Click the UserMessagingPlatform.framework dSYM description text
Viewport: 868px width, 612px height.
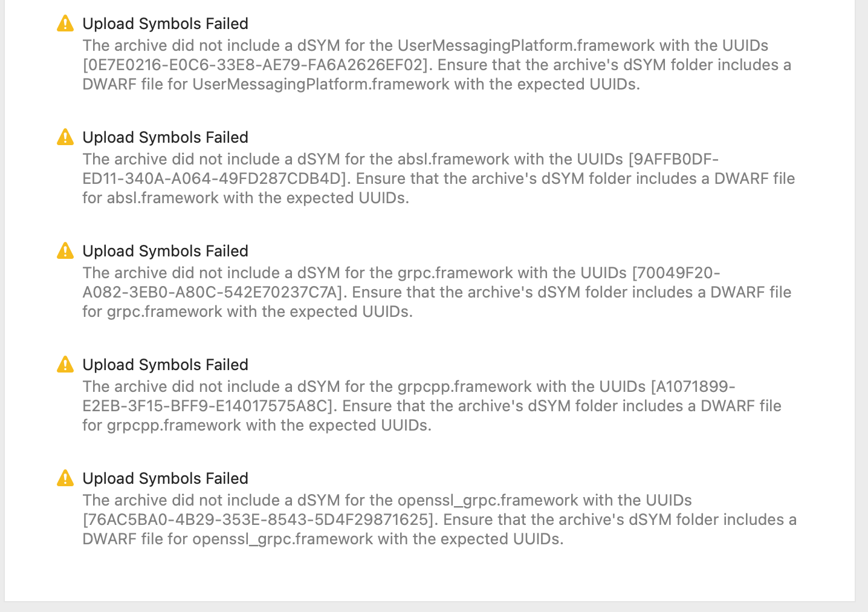437,65
